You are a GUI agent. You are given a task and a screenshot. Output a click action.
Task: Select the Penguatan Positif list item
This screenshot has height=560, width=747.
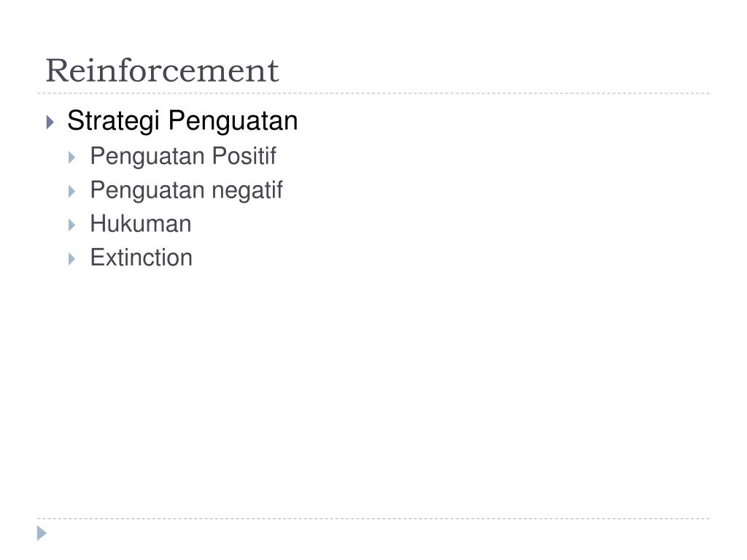(x=183, y=156)
